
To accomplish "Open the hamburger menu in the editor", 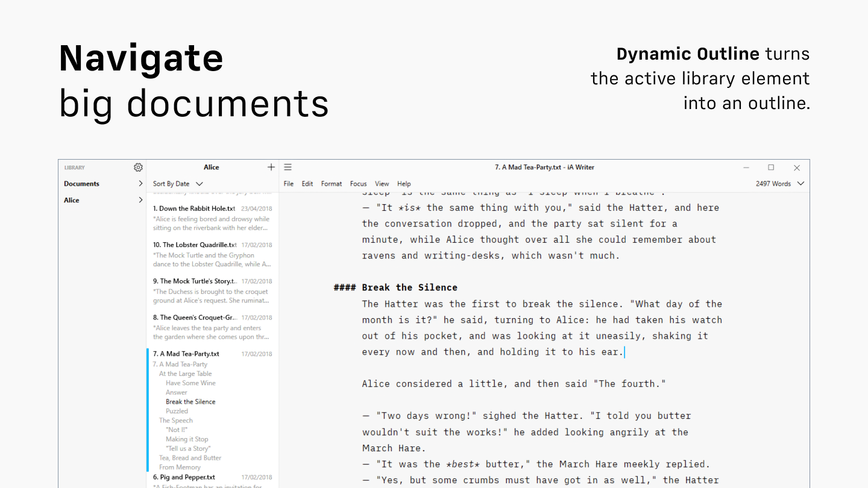I will (x=288, y=167).
